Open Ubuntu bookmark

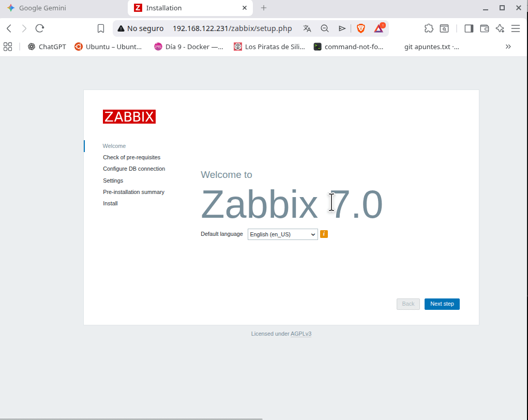pos(108,47)
